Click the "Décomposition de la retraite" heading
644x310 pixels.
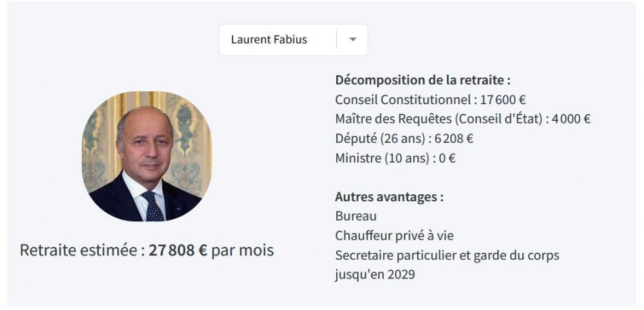click(x=422, y=80)
